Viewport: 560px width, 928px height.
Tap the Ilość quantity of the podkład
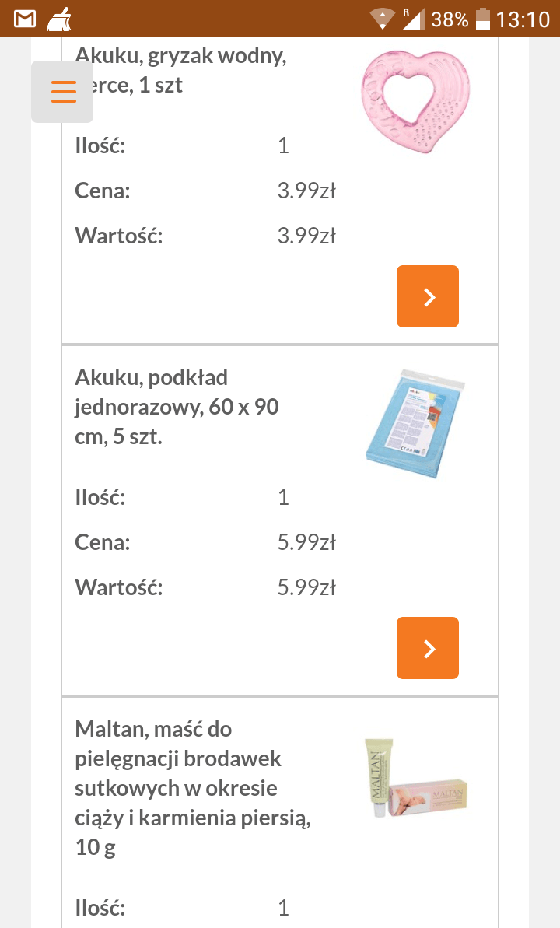(x=283, y=497)
